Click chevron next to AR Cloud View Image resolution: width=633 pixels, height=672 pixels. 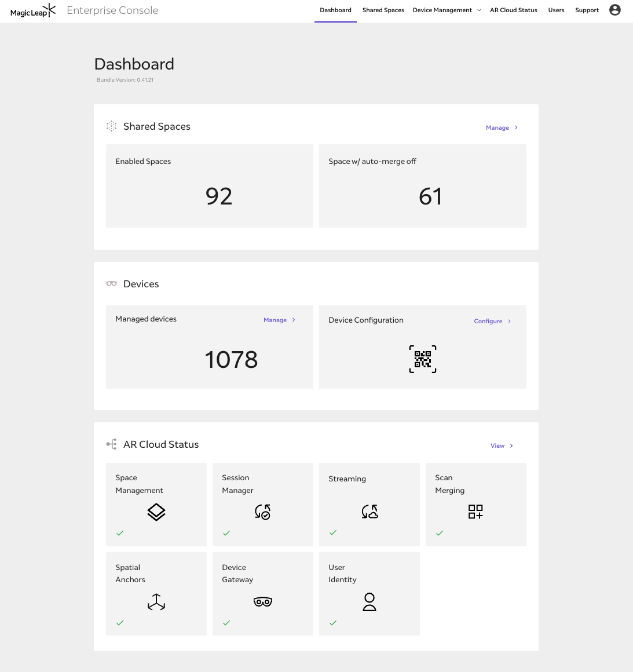[x=511, y=445]
